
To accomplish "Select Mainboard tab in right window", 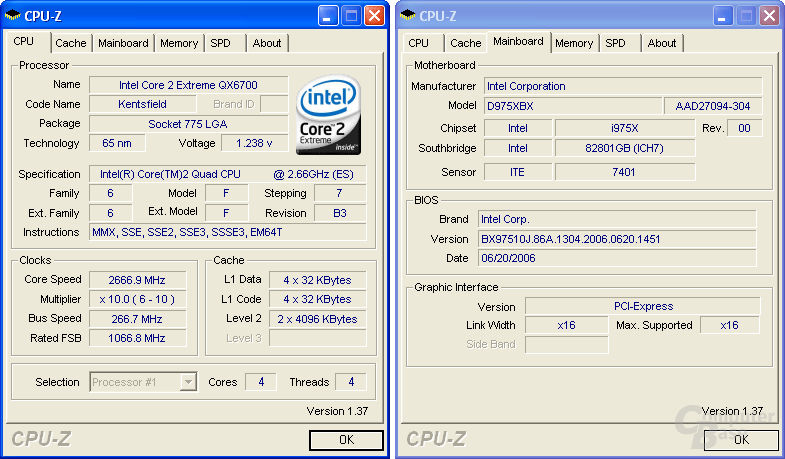I will 518,42.
